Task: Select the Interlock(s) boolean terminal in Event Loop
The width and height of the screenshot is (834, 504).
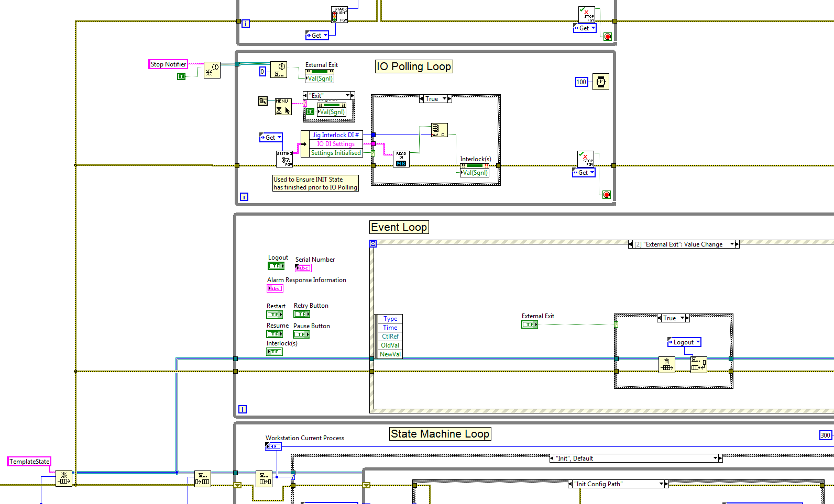Action: (275, 352)
